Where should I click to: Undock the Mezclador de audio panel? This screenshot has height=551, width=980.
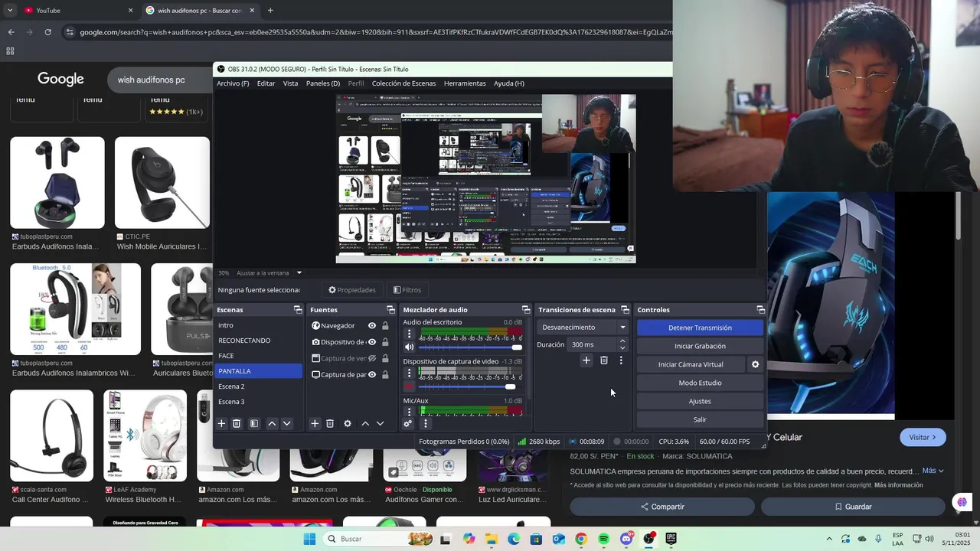(526, 310)
